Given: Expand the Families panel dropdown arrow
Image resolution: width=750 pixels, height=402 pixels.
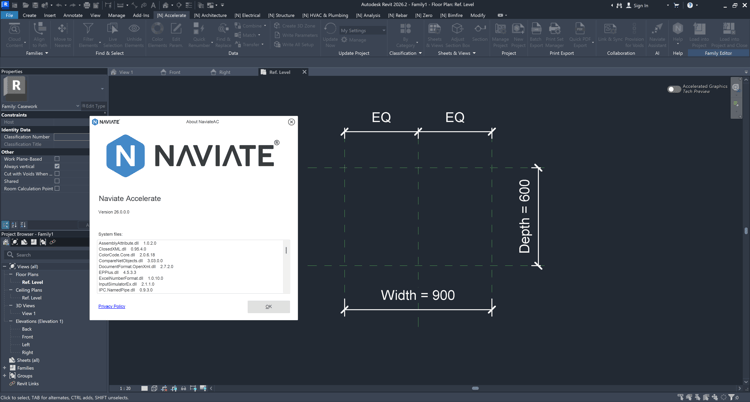Looking at the screenshot, I should coord(46,53).
